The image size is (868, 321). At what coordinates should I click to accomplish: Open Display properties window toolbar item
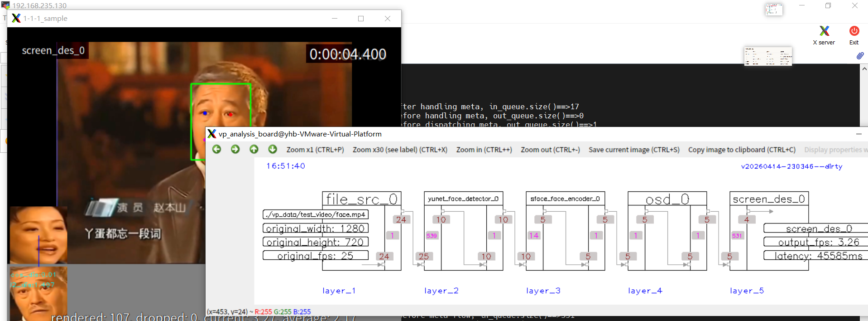pos(836,150)
